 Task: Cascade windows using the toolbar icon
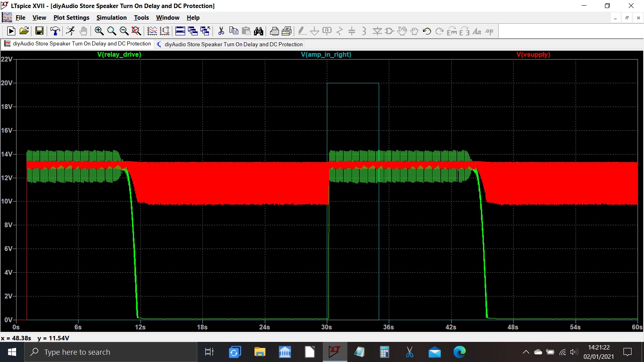193,31
